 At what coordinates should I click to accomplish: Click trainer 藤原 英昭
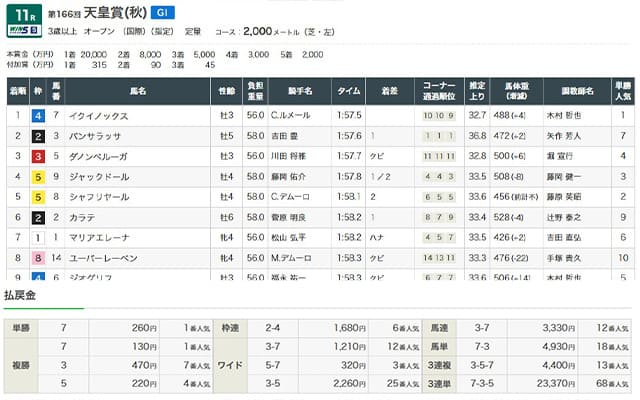pyautogui.click(x=564, y=197)
